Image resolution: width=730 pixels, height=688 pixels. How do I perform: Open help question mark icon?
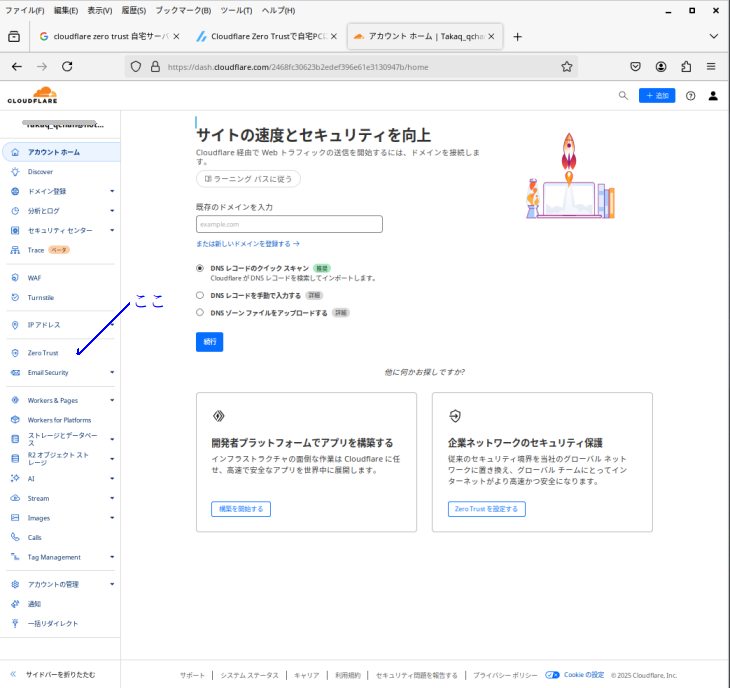(x=690, y=96)
